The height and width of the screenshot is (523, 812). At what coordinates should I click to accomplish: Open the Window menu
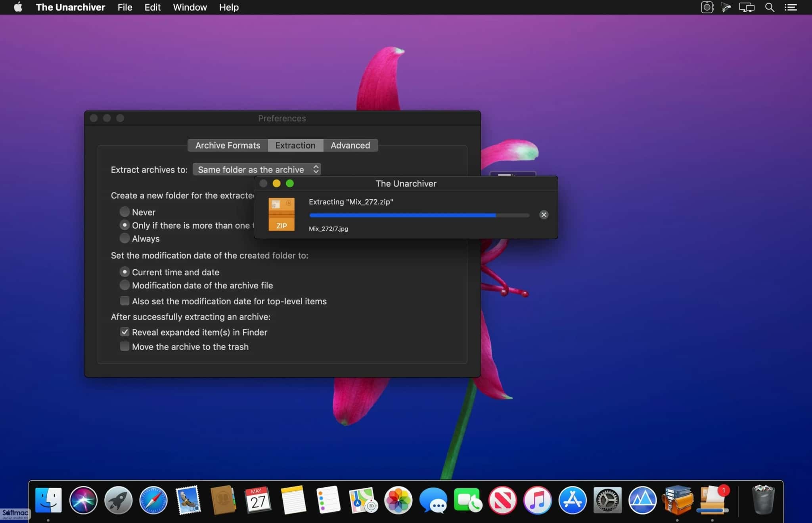(x=190, y=7)
